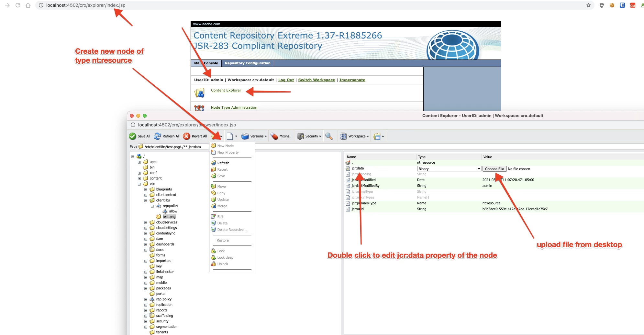Click the Name column header
Viewport: 644px width, 335px height.
[x=380, y=157]
